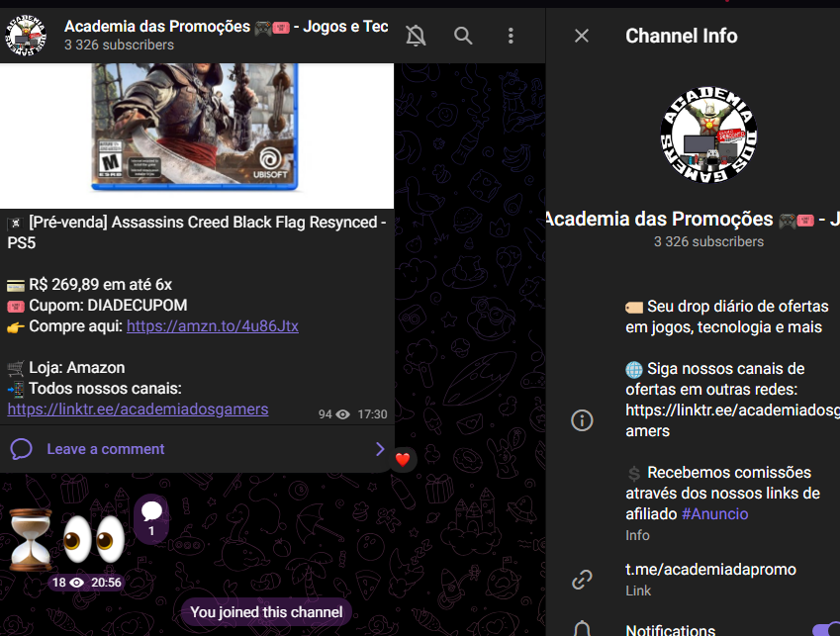Click the Notifications label
This screenshot has height=636, width=840.
(670, 630)
